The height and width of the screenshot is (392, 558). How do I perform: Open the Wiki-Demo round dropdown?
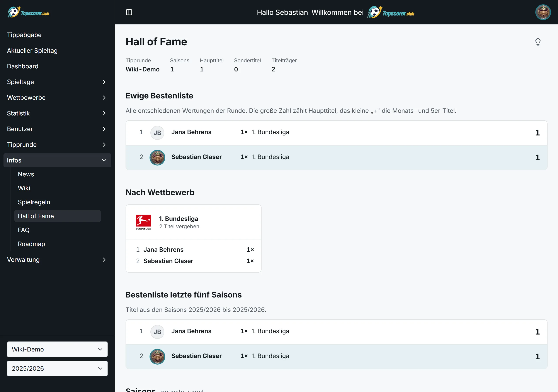pyautogui.click(x=57, y=349)
